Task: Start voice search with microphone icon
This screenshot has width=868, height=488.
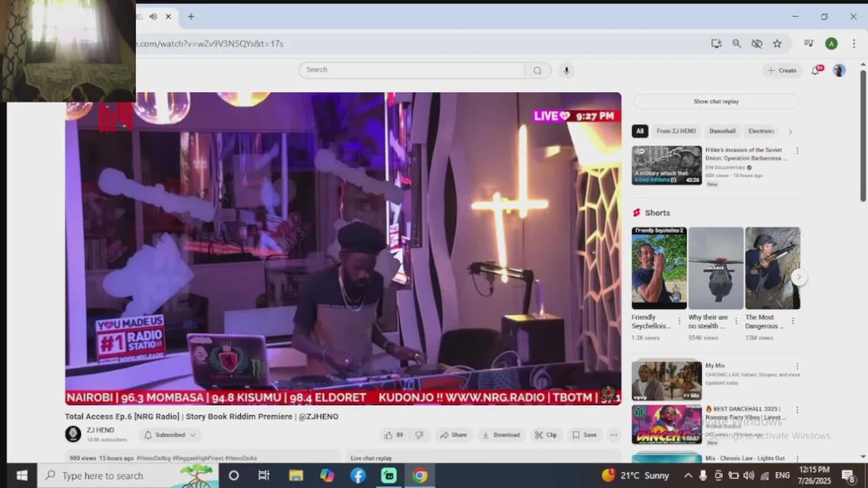Action: tap(566, 70)
